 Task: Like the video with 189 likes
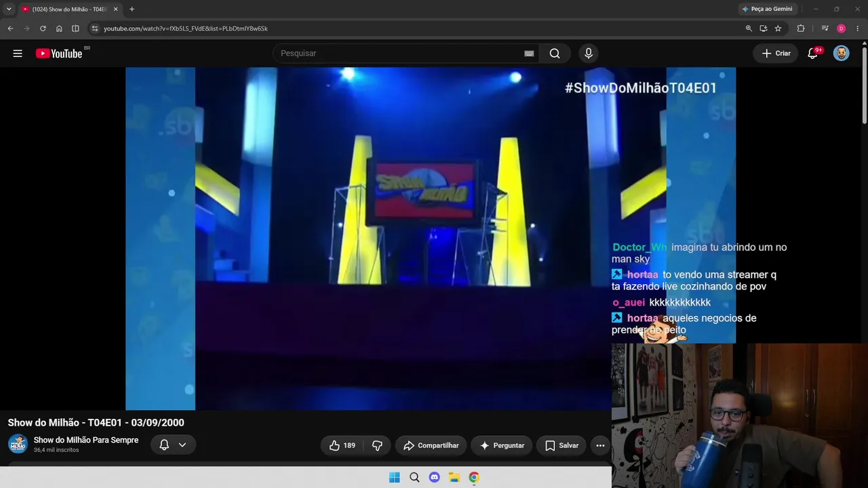[342, 445]
